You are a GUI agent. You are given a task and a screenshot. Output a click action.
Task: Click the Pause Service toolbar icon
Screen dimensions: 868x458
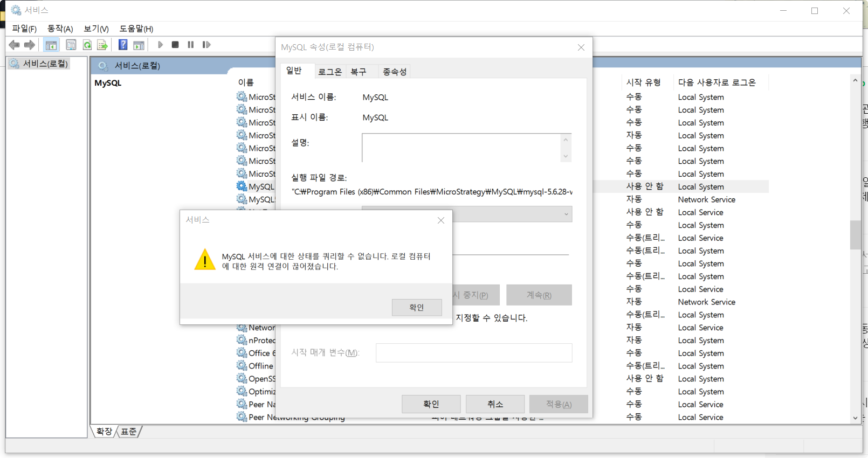(190, 45)
